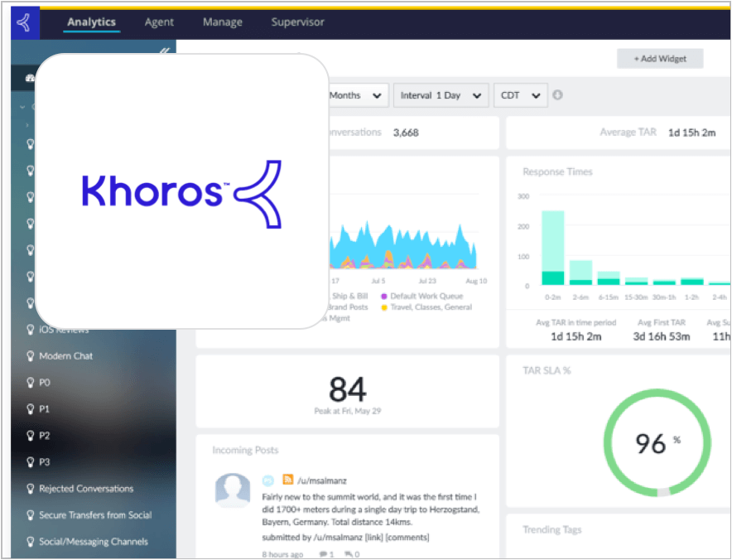Click the yellow Travel, Classes, General dot
Image resolution: width=732 pixels, height=560 pixels.
click(x=384, y=308)
